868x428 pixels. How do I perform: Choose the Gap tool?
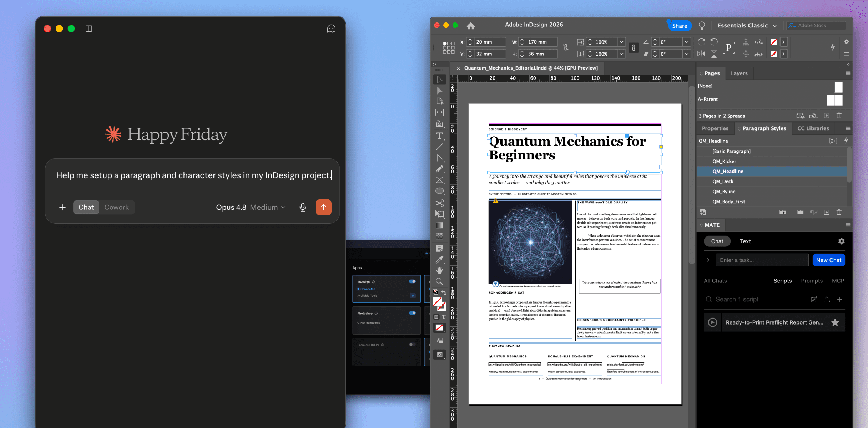pos(440,112)
